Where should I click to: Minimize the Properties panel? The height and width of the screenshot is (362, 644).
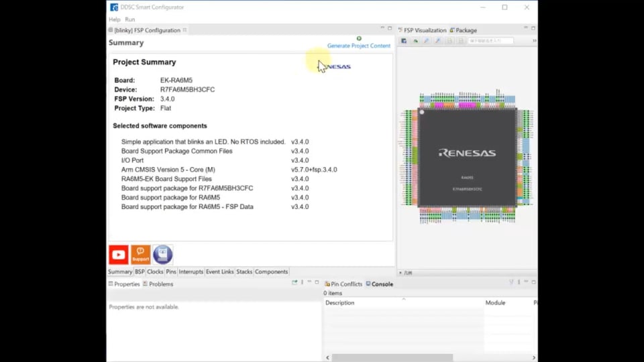pos(309,282)
